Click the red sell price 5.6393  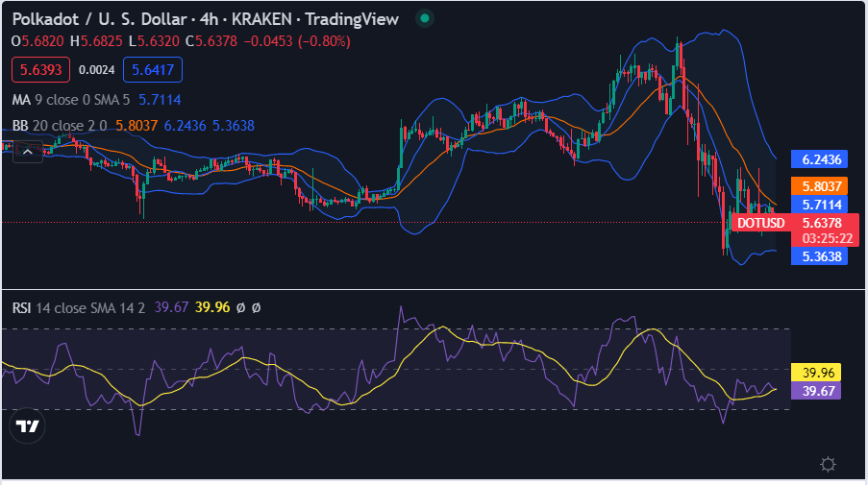click(x=41, y=70)
